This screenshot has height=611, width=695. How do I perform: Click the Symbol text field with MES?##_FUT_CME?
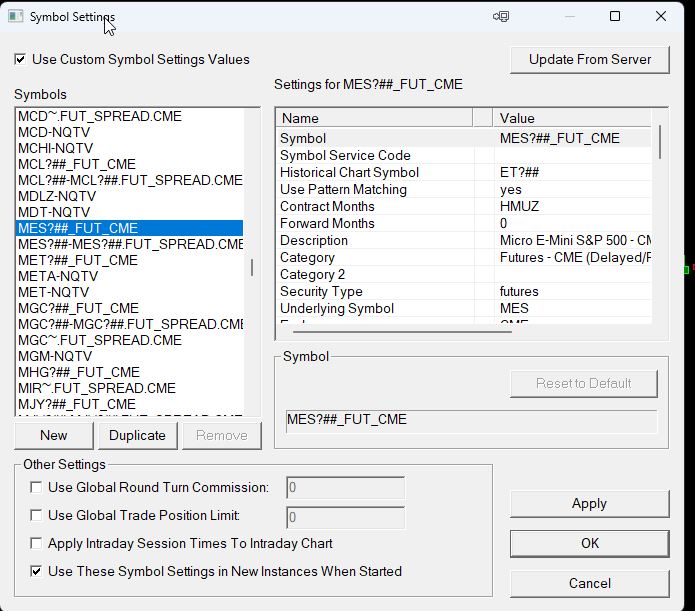471,420
